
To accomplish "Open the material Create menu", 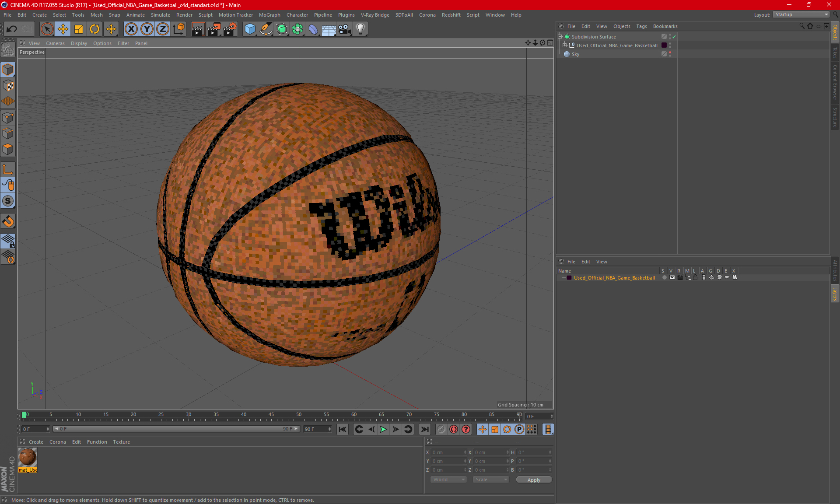I will pos(36,442).
